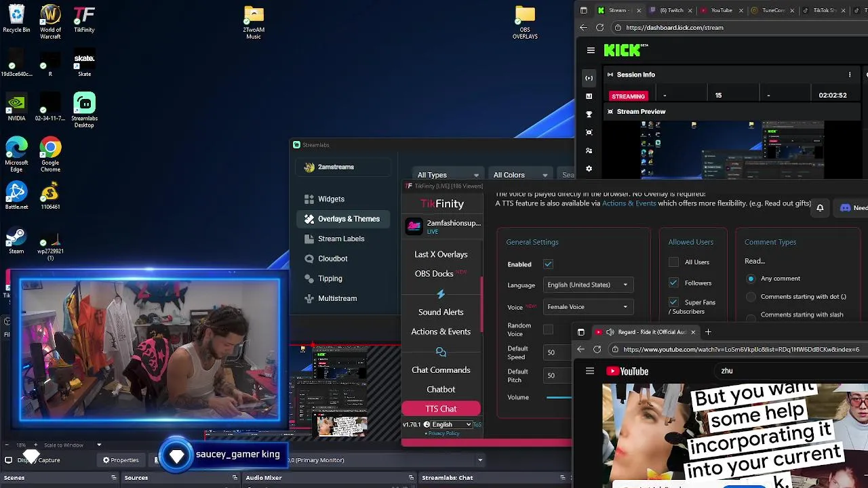Open Kick sidebar analytics chart icon

589,96
